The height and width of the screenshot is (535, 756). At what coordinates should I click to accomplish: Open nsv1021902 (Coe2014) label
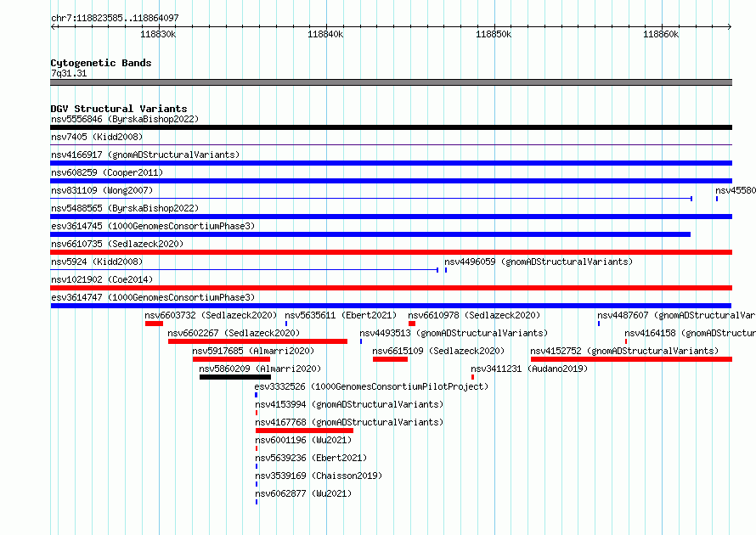(102, 279)
